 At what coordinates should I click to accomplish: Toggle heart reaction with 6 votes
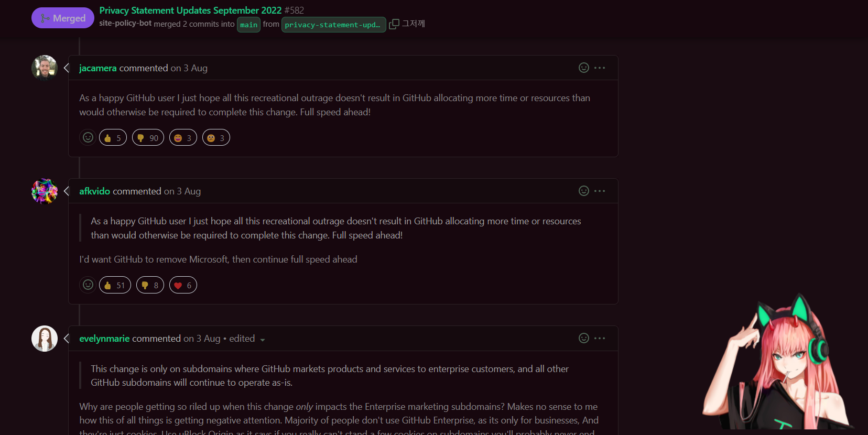pos(183,285)
